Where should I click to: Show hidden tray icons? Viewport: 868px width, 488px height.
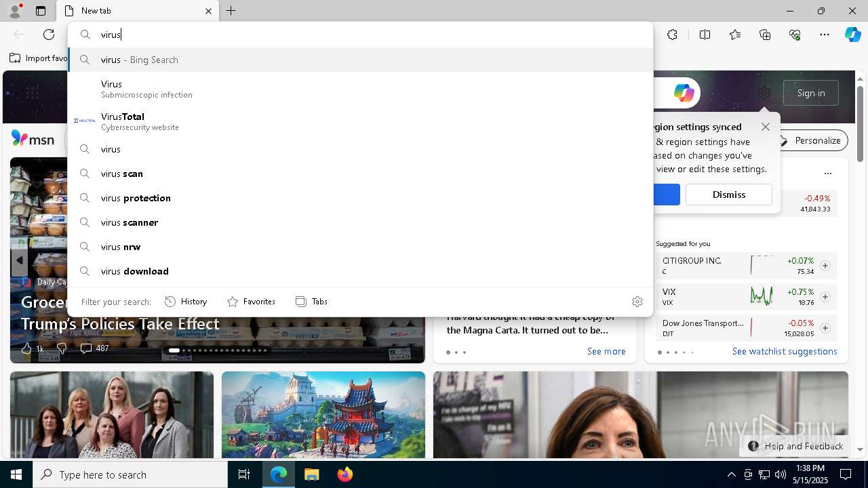coord(731,474)
